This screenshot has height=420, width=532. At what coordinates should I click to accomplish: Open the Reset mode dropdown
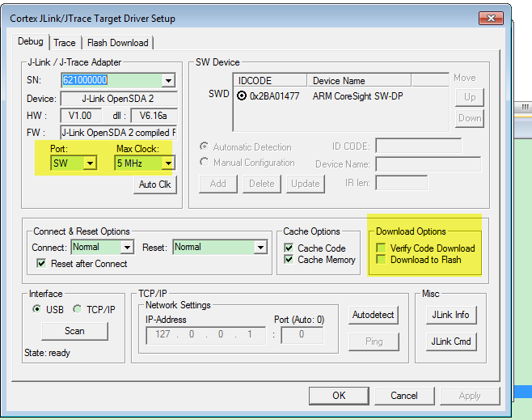(x=260, y=247)
